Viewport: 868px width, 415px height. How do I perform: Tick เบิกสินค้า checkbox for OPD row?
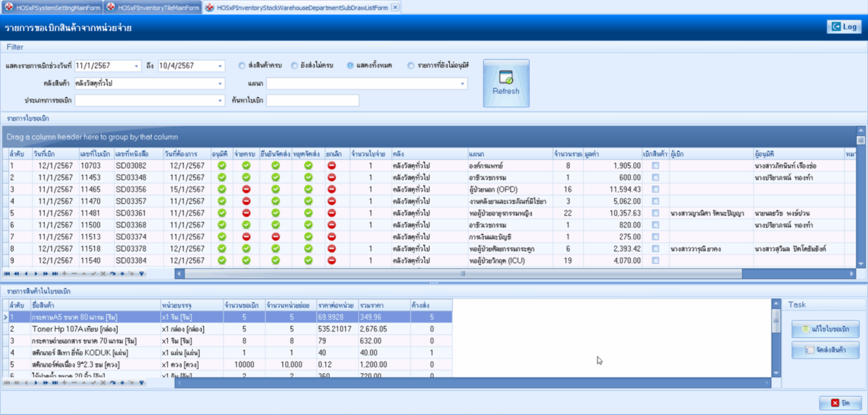[655, 189]
